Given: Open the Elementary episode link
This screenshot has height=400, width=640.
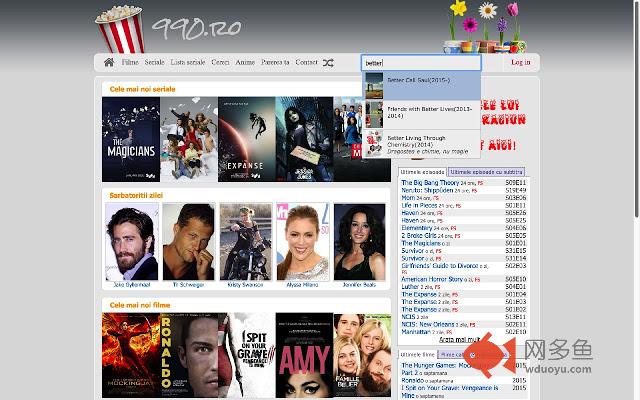Looking at the screenshot, I should tap(417, 228).
